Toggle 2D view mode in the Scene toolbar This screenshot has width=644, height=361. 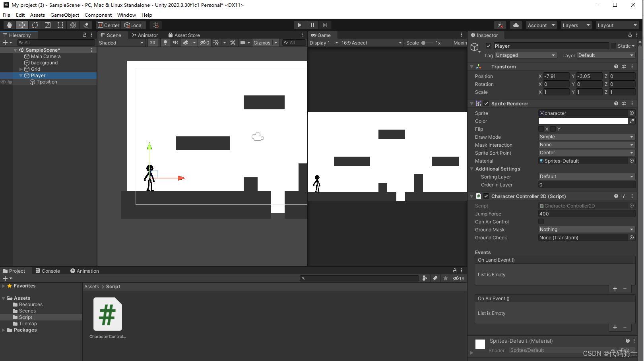[153, 43]
